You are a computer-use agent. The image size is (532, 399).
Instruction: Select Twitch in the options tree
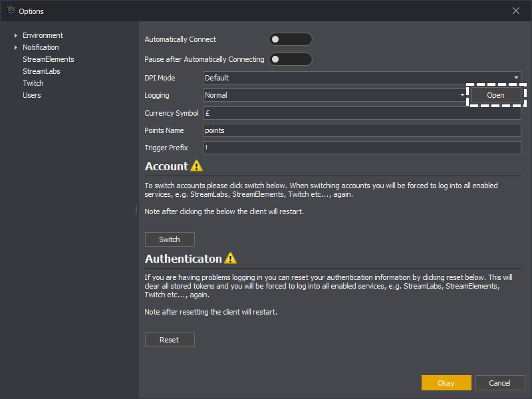[33, 83]
